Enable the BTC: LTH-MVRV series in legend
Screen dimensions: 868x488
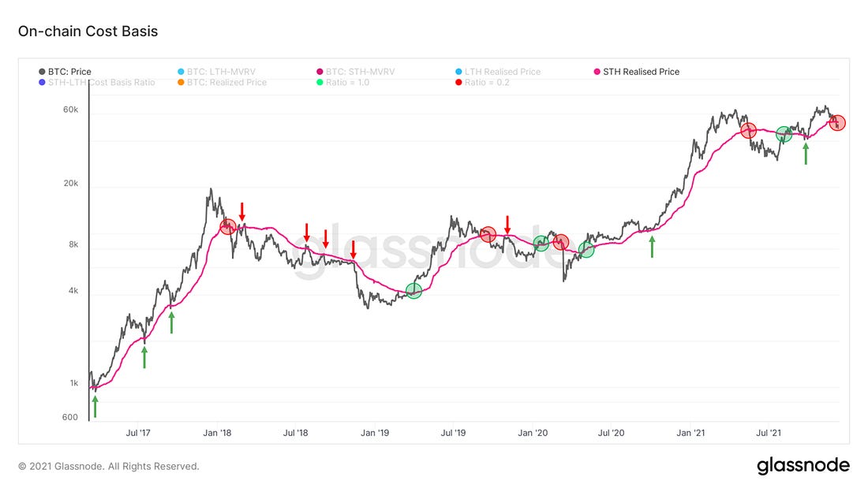pos(211,72)
